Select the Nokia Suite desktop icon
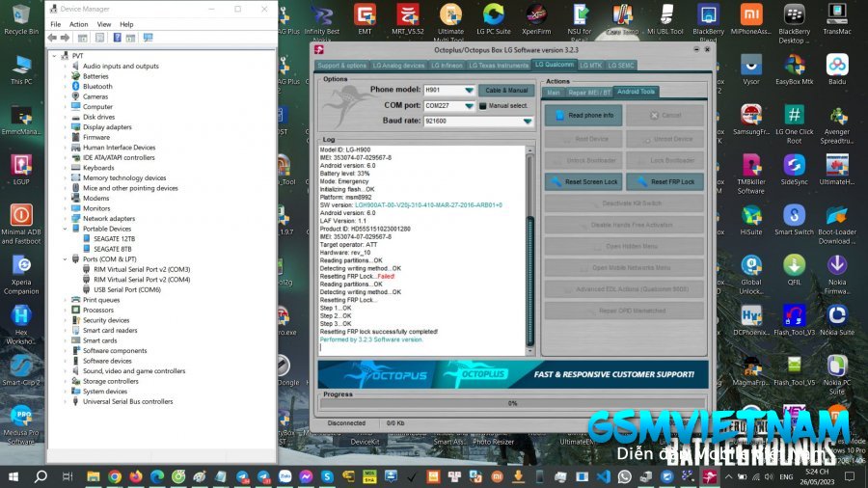The height and width of the screenshot is (488, 868). 837,320
